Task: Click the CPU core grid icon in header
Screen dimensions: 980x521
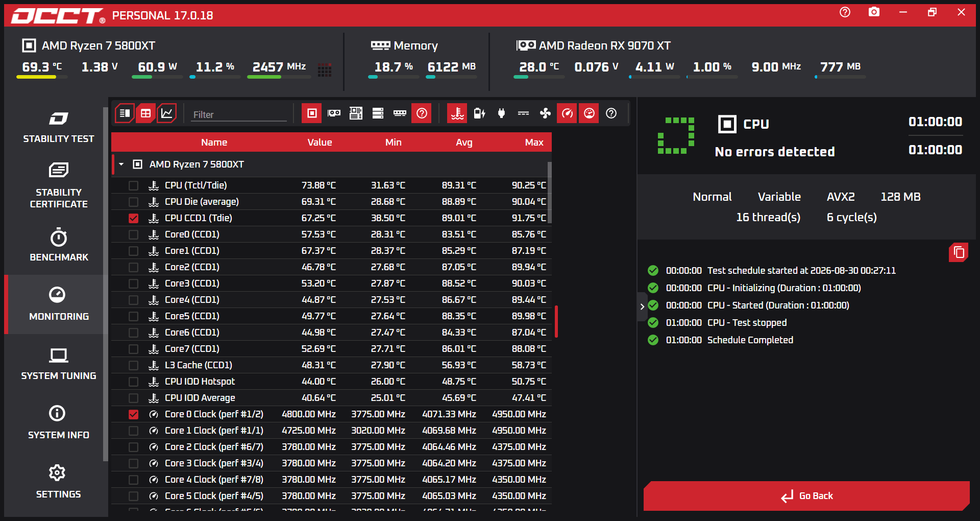Action: point(325,69)
